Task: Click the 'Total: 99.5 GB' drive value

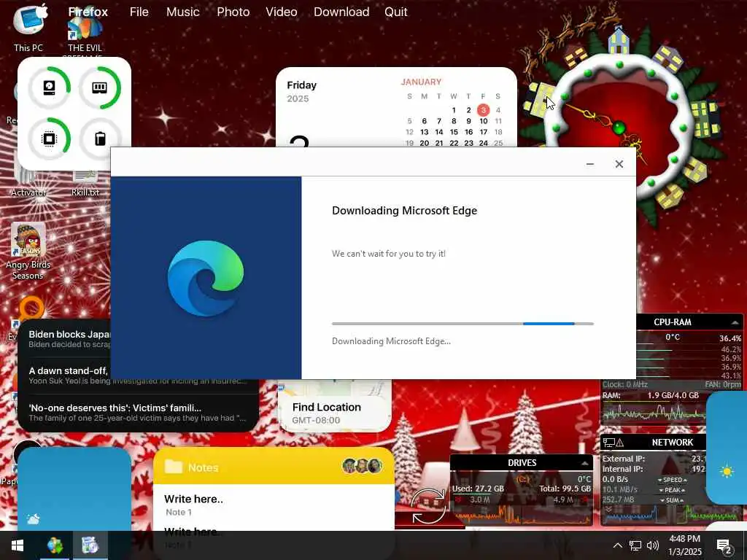Action: 565,489
